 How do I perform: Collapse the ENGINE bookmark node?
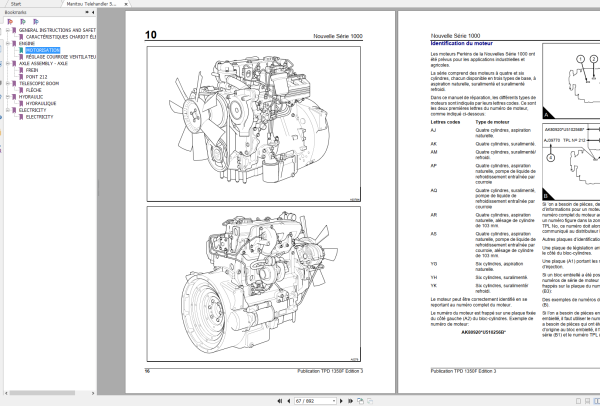pos(8,44)
